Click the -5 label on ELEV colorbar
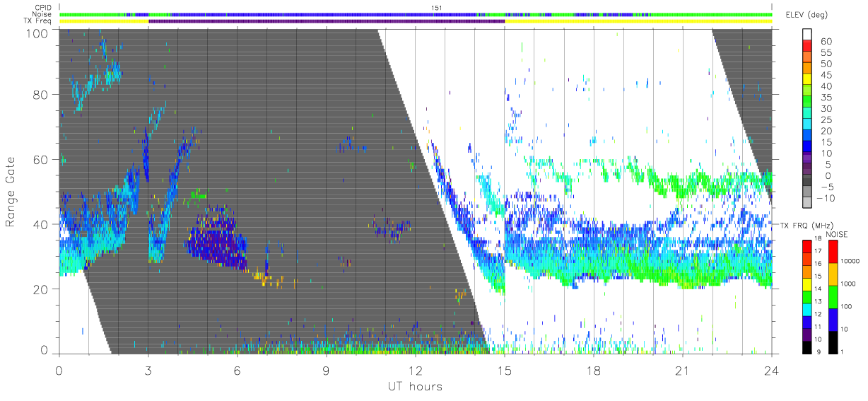 [827, 187]
